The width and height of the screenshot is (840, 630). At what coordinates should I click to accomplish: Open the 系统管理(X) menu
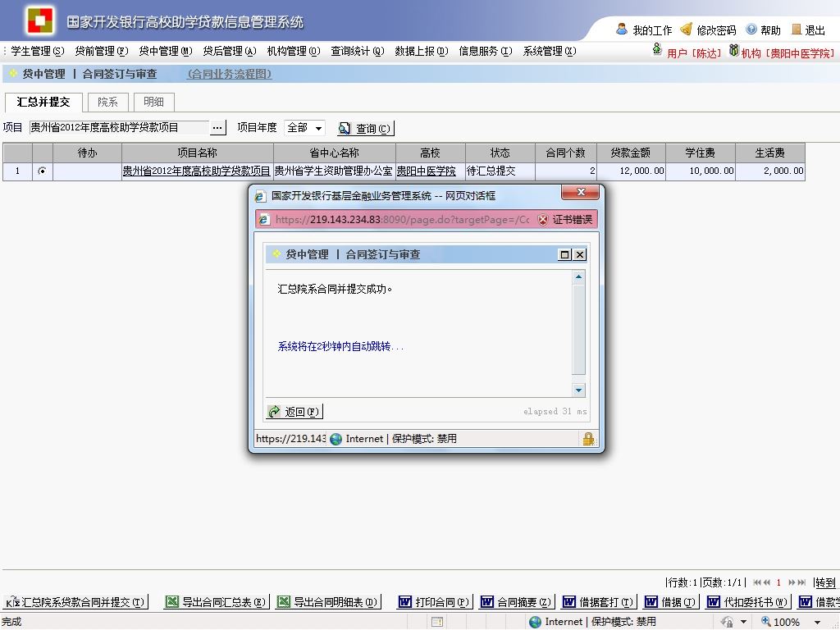(x=550, y=52)
